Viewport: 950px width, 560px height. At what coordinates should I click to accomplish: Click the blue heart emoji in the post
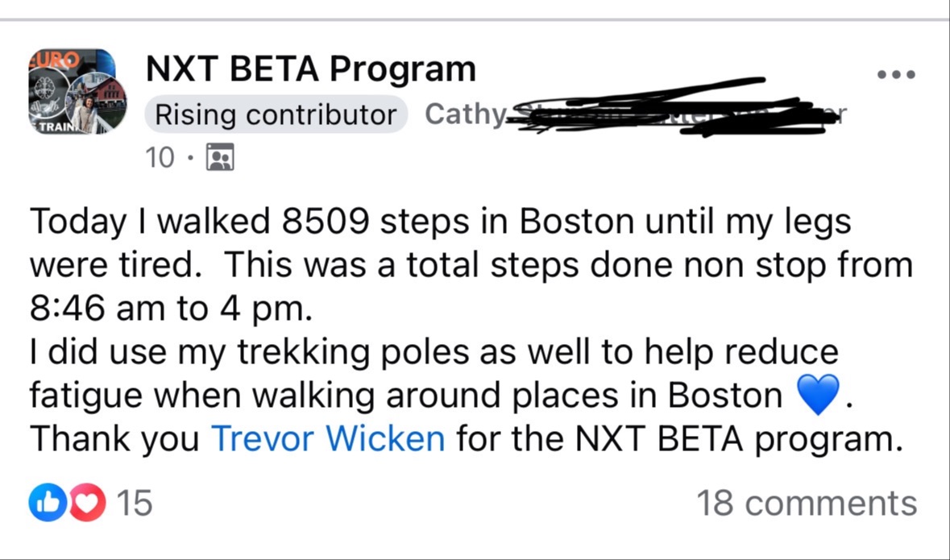click(818, 396)
